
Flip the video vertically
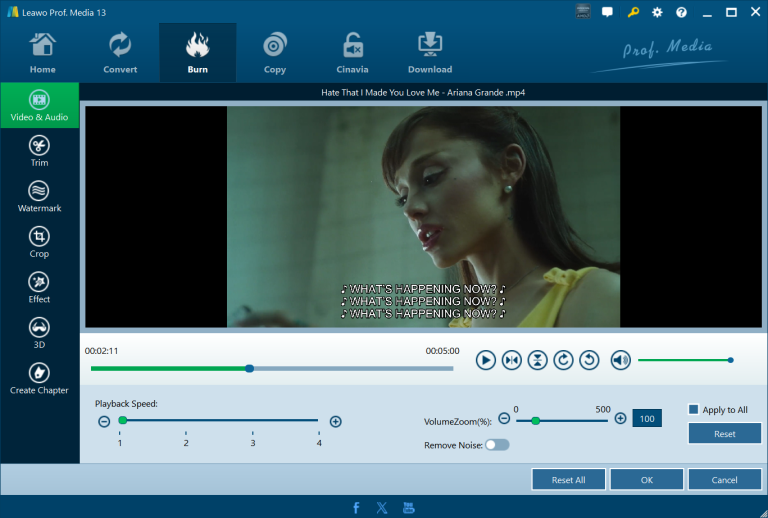tap(537, 360)
